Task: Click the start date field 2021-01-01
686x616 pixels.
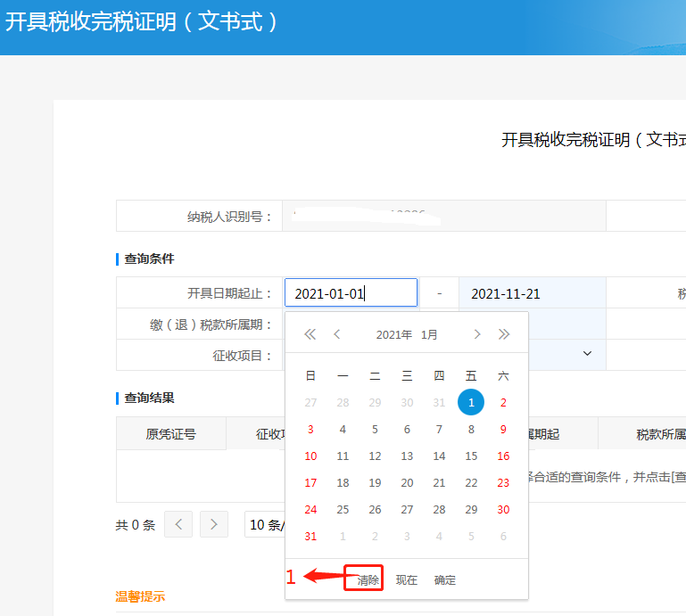Action: point(351,293)
